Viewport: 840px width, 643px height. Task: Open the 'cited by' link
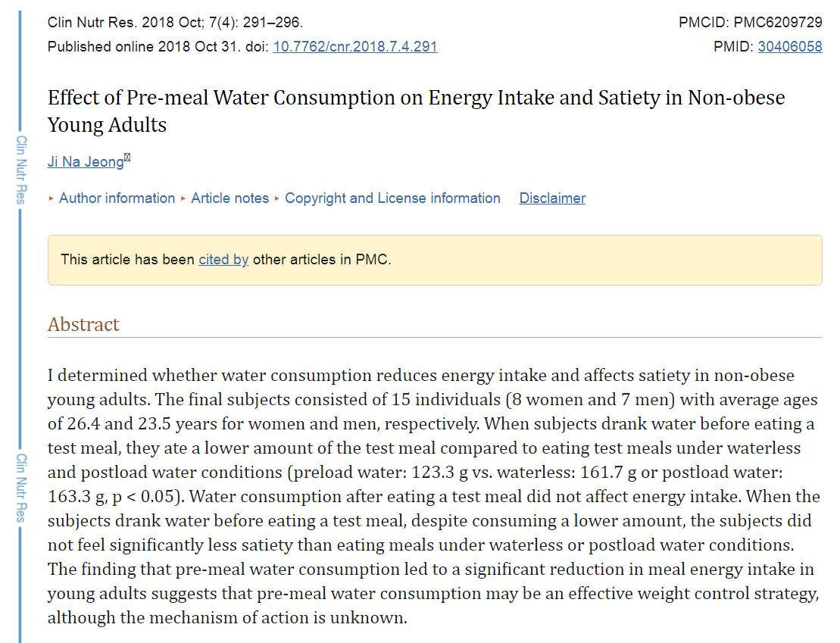click(x=223, y=259)
